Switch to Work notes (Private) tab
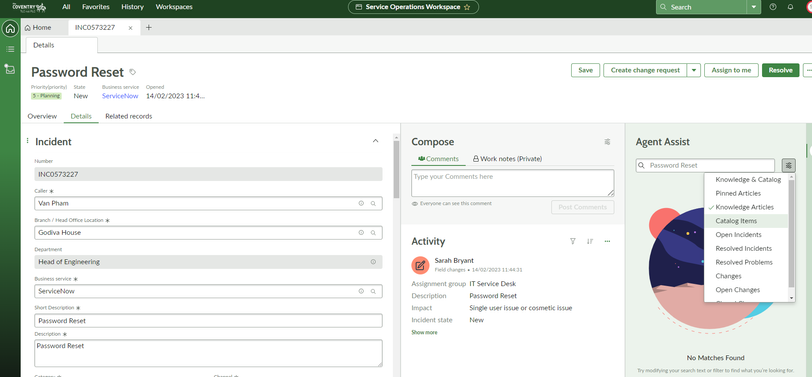The image size is (812, 377). click(508, 159)
